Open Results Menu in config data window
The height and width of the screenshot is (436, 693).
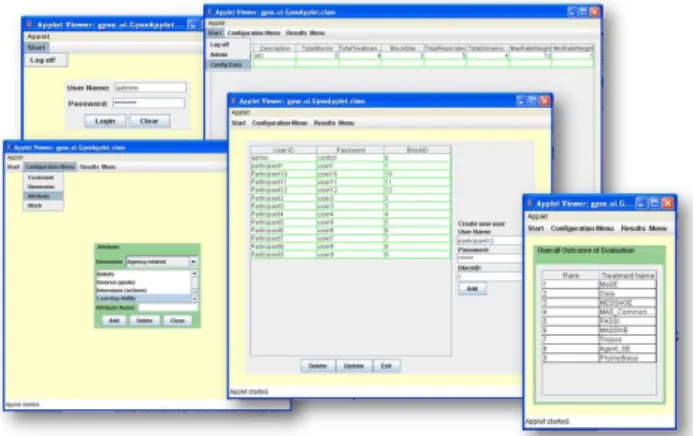pyautogui.click(x=305, y=33)
